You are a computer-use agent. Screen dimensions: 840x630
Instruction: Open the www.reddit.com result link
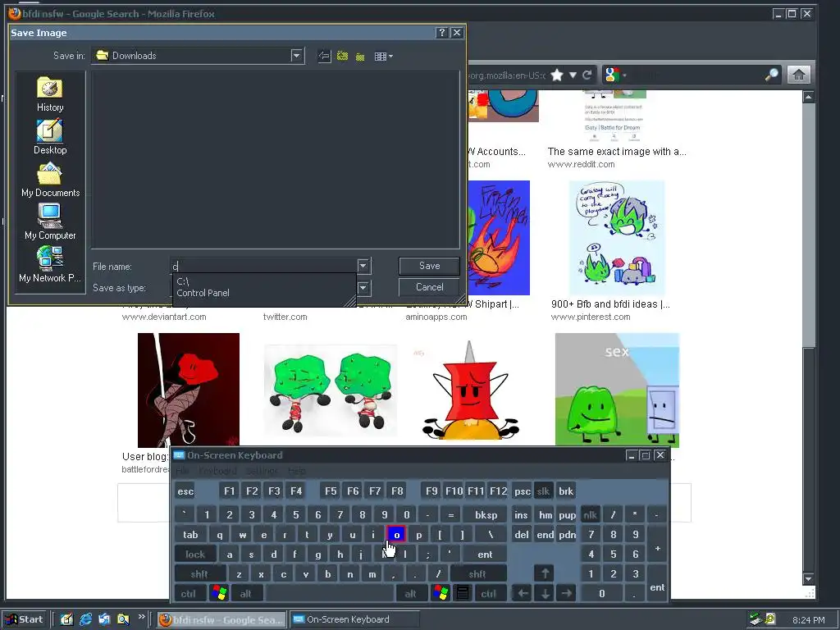pos(582,164)
